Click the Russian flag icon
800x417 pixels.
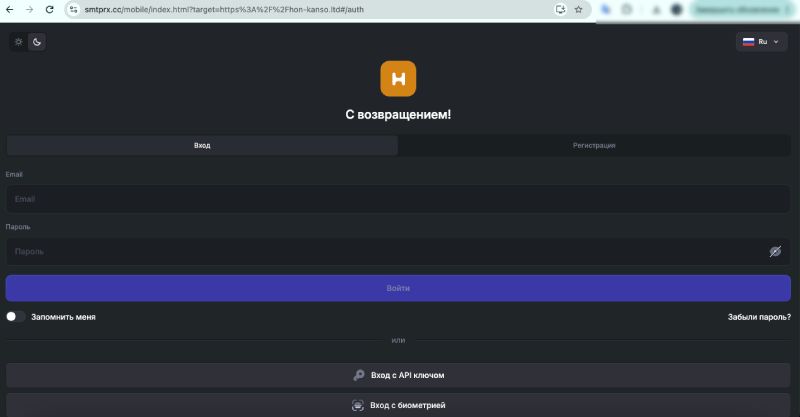tap(748, 42)
